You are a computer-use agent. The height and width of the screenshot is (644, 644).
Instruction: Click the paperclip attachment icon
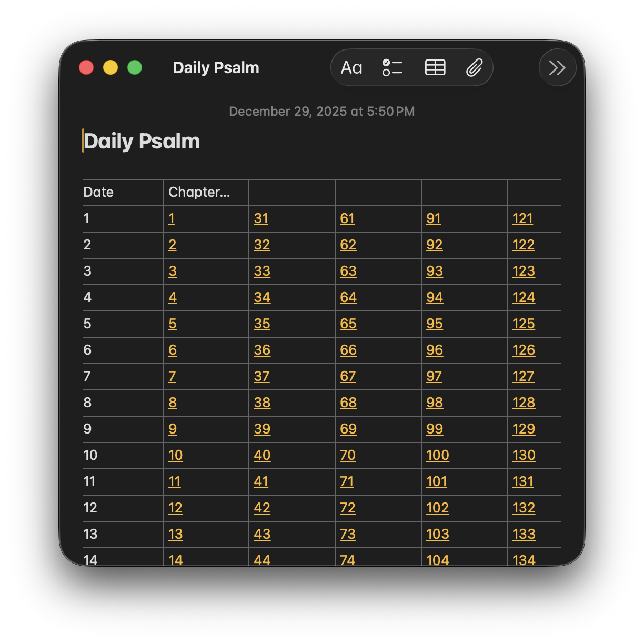(474, 68)
